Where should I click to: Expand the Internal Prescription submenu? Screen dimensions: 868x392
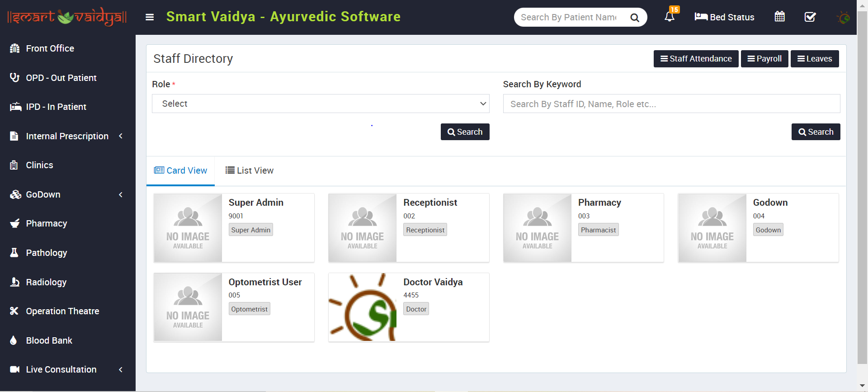(67, 136)
